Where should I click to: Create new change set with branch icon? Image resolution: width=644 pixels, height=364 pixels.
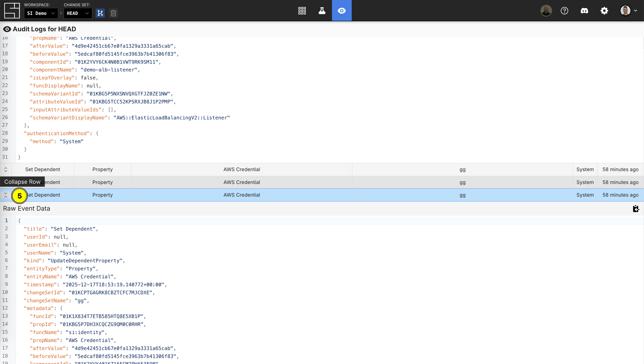click(x=100, y=13)
